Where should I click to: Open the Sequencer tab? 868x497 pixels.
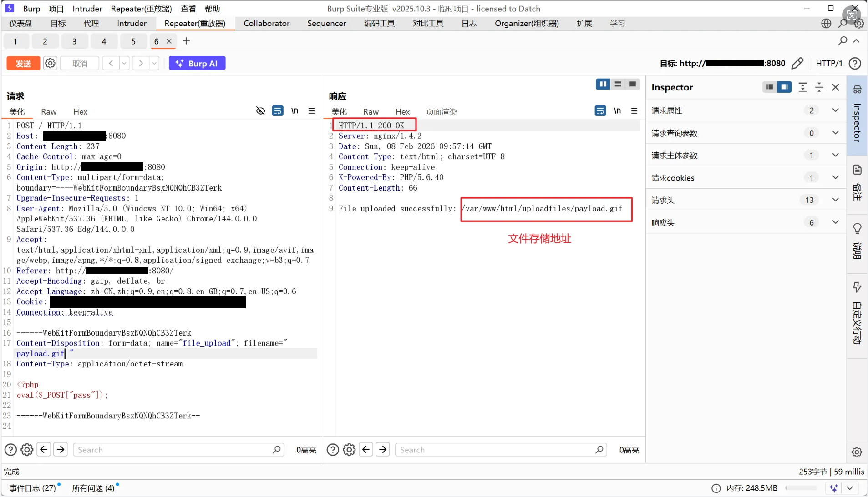pos(326,23)
